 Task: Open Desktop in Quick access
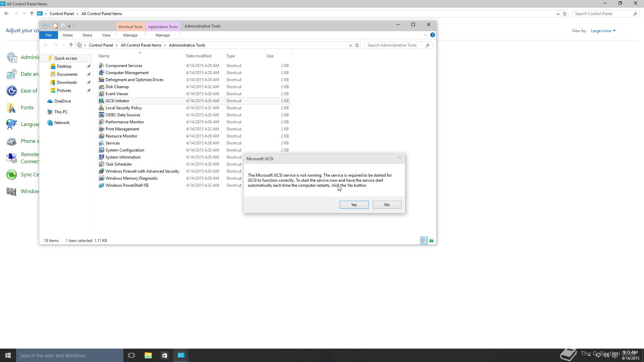click(64, 66)
